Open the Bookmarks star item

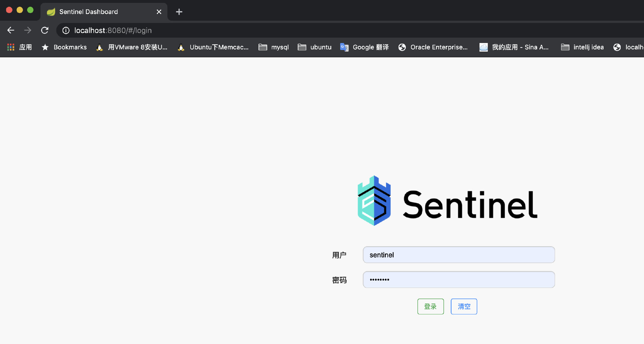64,47
